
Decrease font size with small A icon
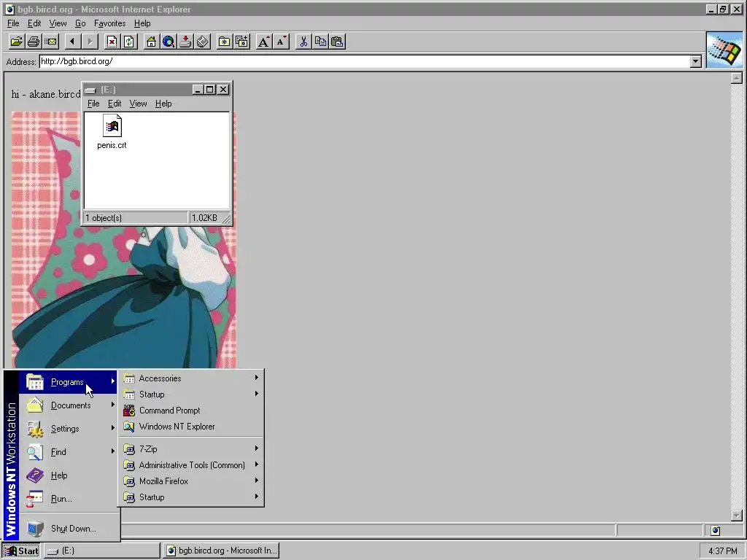pyautogui.click(x=281, y=42)
